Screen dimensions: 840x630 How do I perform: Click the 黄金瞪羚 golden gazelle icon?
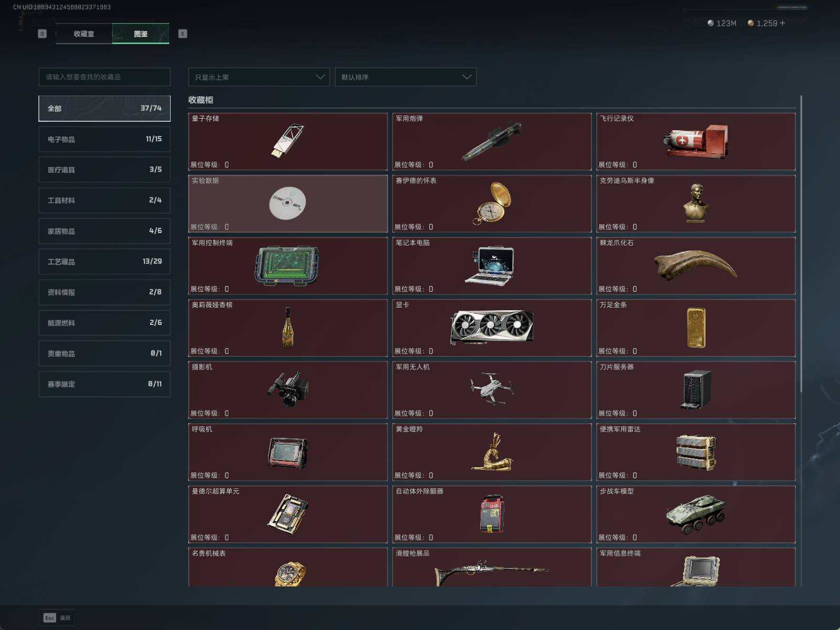[492, 451]
